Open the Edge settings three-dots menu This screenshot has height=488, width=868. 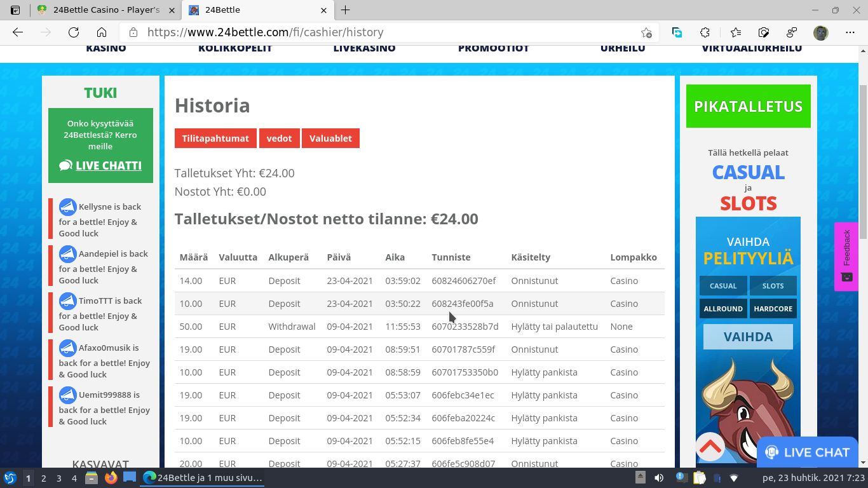[x=850, y=32]
